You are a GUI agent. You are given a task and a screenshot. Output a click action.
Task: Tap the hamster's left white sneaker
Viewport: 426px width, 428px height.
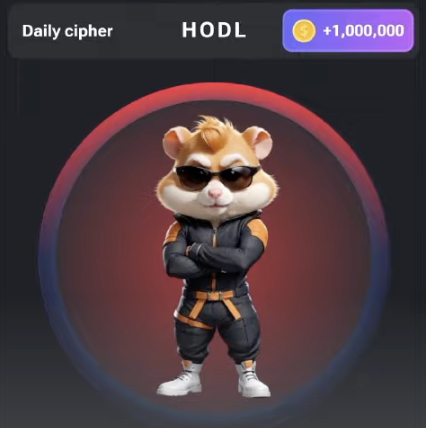click(x=181, y=380)
